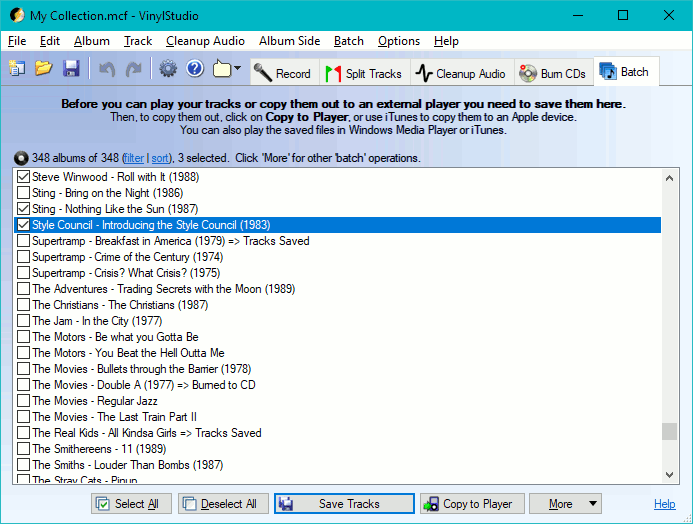
Task: Click the Undo arrow icon
Action: click(x=107, y=69)
